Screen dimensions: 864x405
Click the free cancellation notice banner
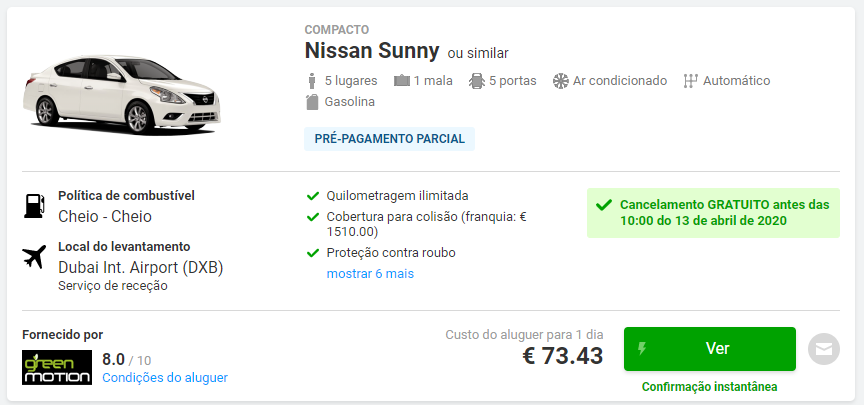click(713, 213)
